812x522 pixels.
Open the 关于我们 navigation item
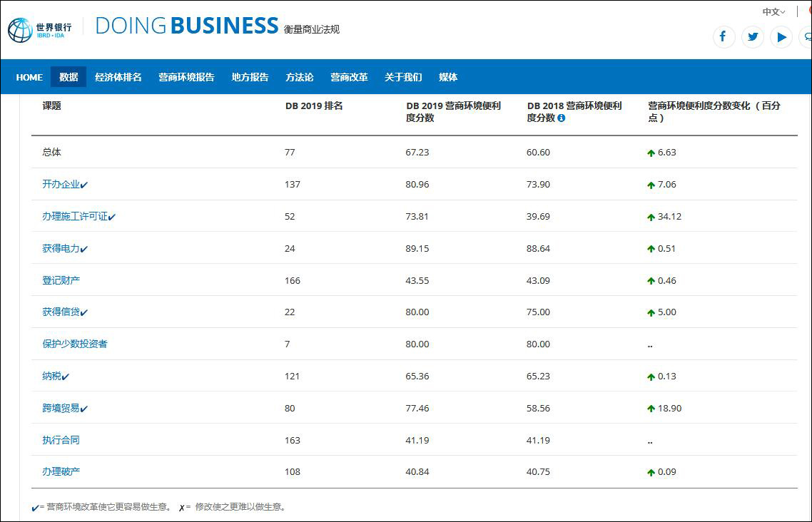[x=403, y=77]
